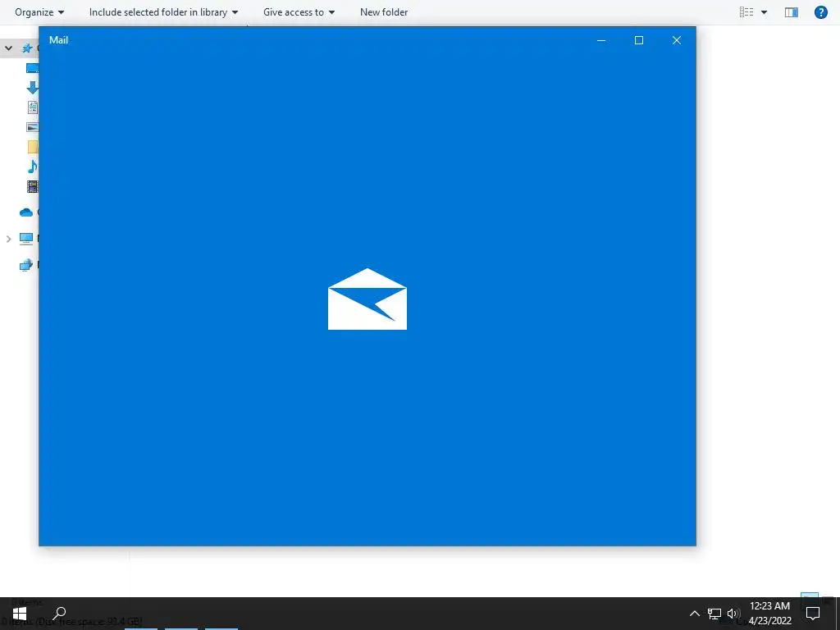This screenshot has height=630, width=840.
Task: Open Include selected folder in library menu
Action: click(163, 11)
